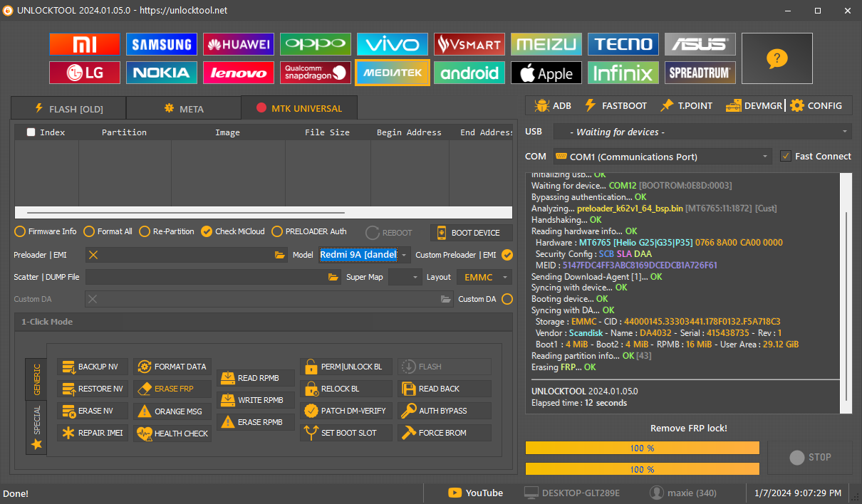Open the help question-mark panel
Screen dimensions: 862x504
pos(777,58)
